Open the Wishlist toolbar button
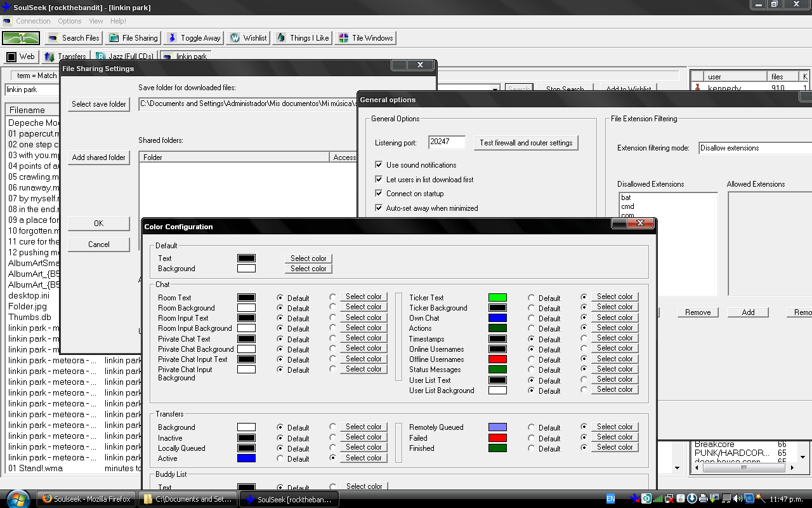This screenshot has width=812, height=508. coord(248,38)
